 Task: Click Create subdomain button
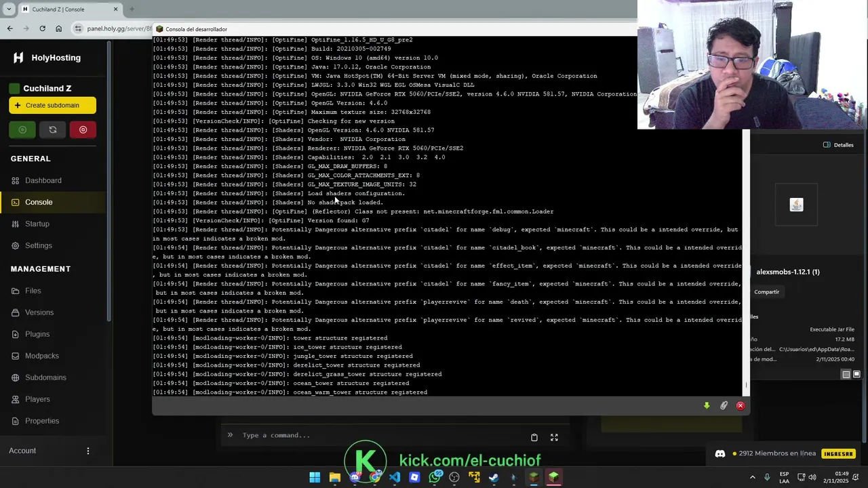[52, 105]
